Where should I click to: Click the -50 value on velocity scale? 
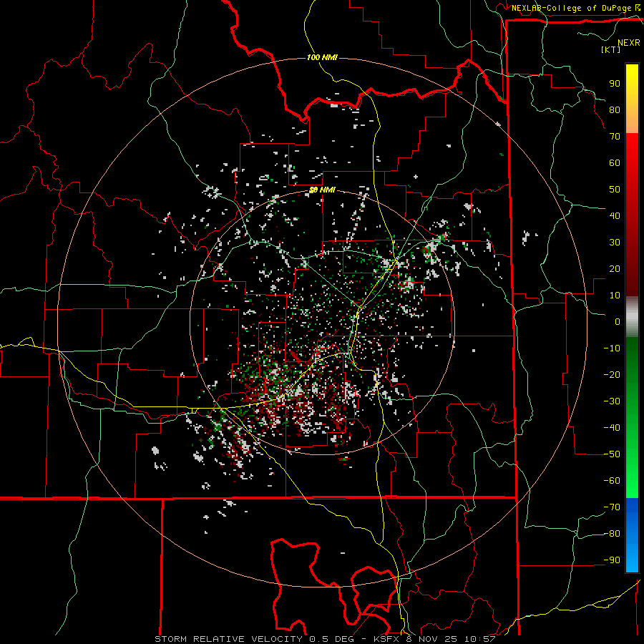tap(612, 454)
